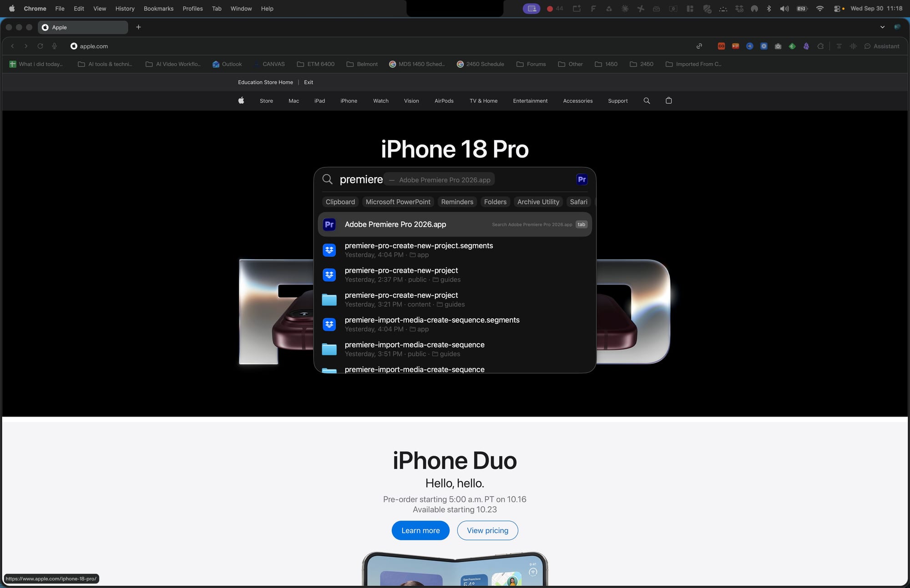Select Adobe Premiere Pro 2026.app result
910x588 pixels.
pyautogui.click(x=455, y=224)
